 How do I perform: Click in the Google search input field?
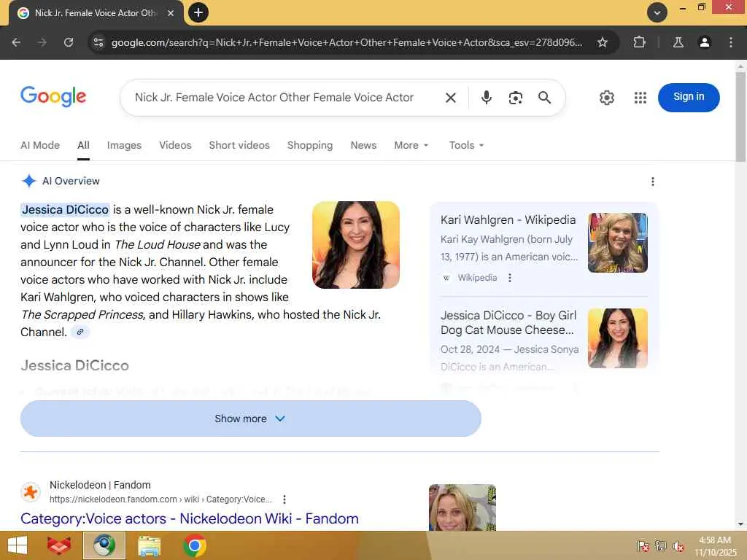[x=274, y=98]
